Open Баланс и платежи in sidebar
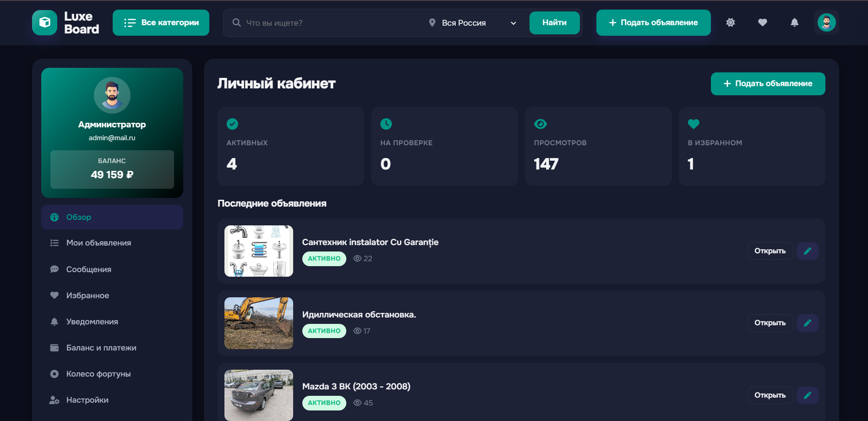This screenshot has height=421, width=868. pos(112,348)
